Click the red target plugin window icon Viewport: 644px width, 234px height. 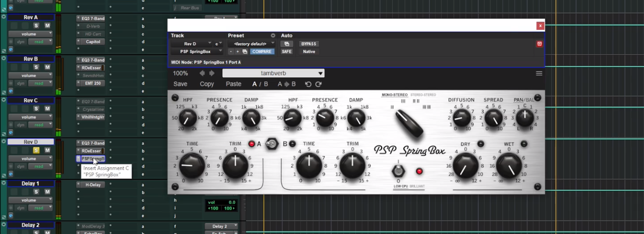pyautogui.click(x=539, y=44)
